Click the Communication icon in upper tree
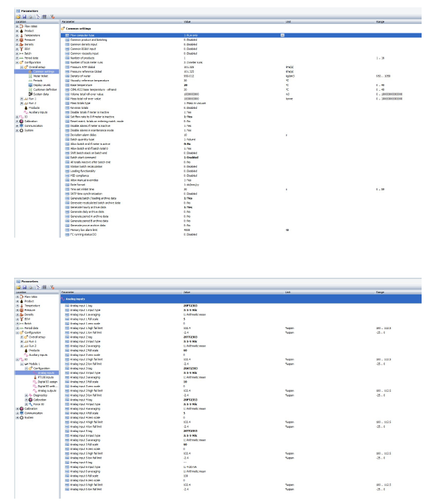This screenshot has width=447, height=504. click(21, 126)
